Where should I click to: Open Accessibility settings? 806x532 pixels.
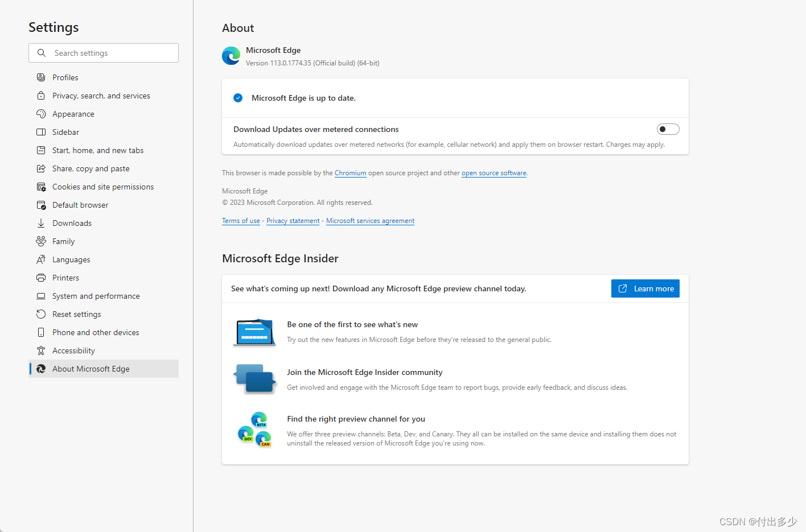tap(104, 350)
